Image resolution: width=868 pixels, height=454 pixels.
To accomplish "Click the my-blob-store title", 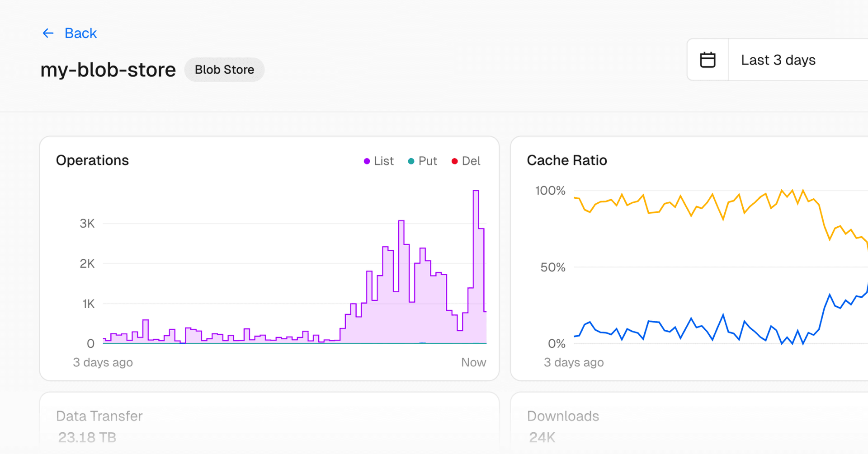I will (108, 70).
